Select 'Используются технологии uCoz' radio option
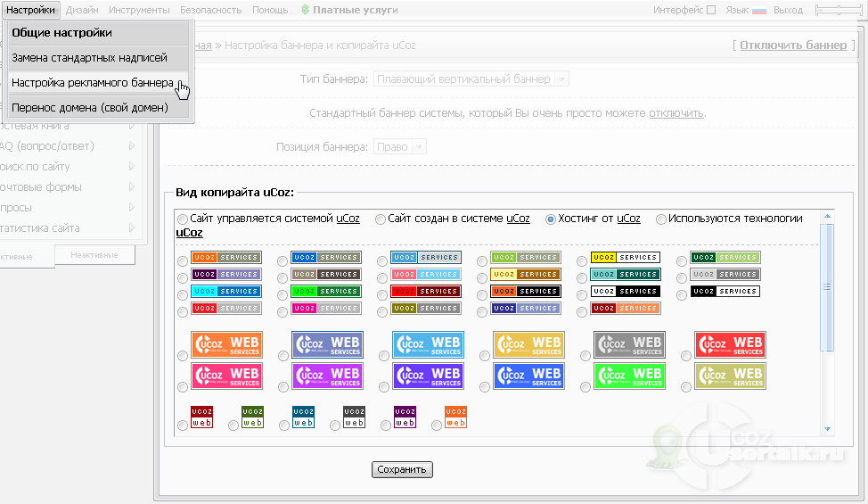The height and width of the screenshot is (504, 868). tap(661, 219)
